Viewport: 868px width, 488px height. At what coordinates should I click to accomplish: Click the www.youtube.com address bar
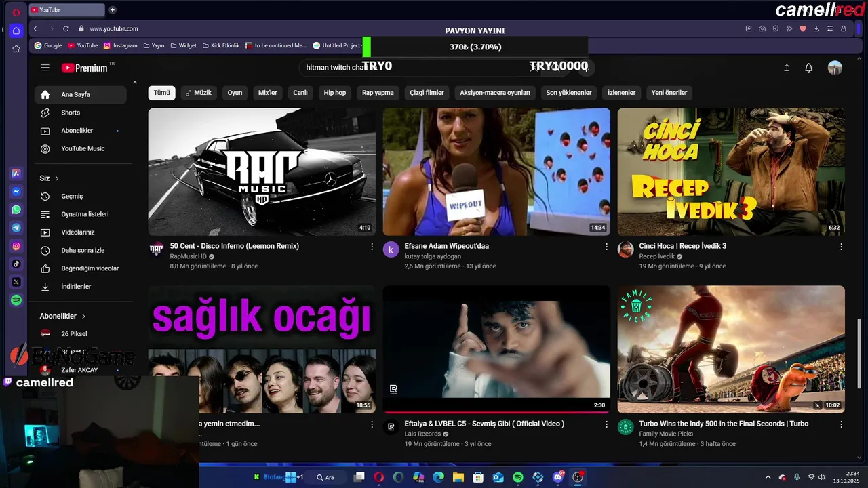coord(114,28)
